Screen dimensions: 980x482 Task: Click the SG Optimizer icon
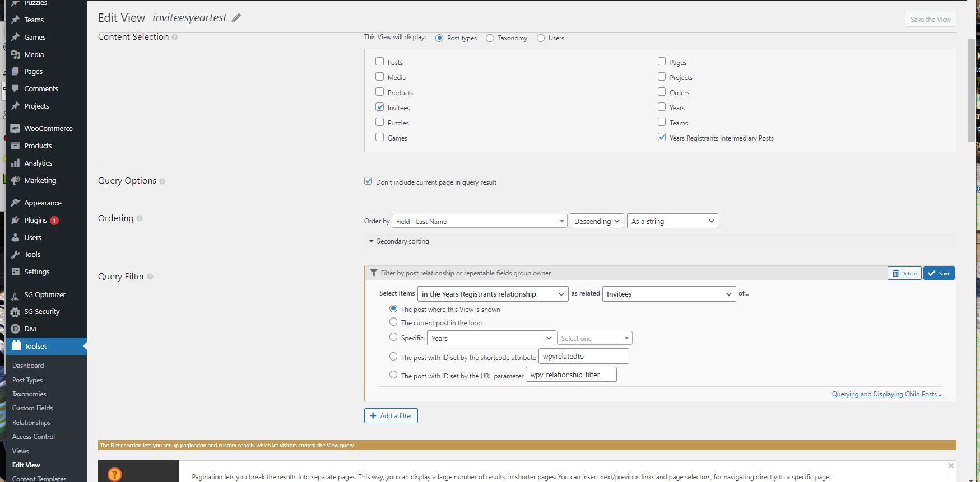pos(15,294)
